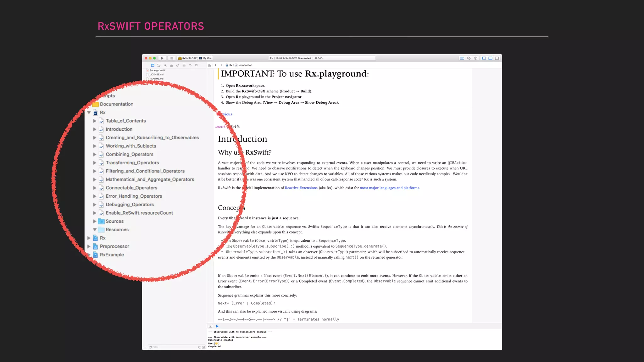
Task: Open the Breakpoint navigator icon
Action: (x=190, y=65)
